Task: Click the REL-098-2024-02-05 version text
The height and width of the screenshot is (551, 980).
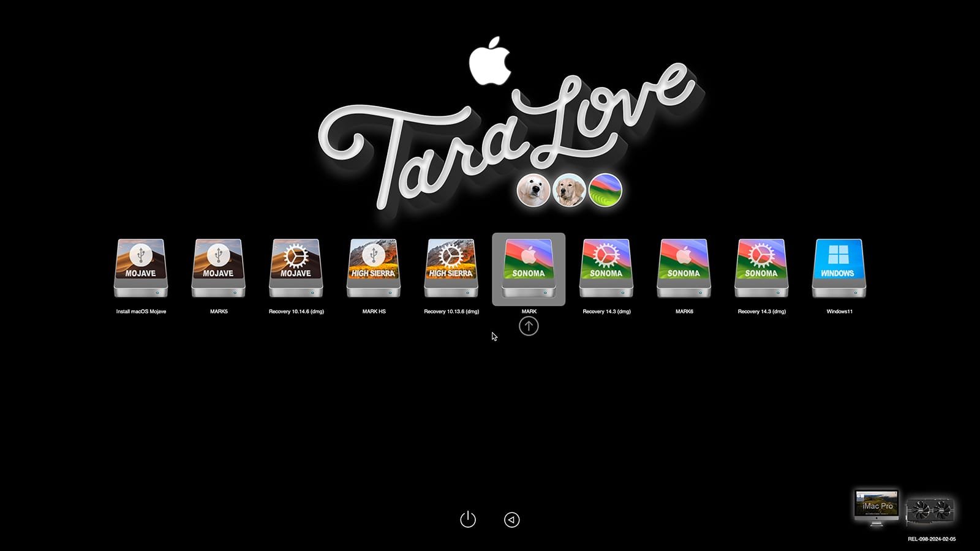Action: point(932,539)
